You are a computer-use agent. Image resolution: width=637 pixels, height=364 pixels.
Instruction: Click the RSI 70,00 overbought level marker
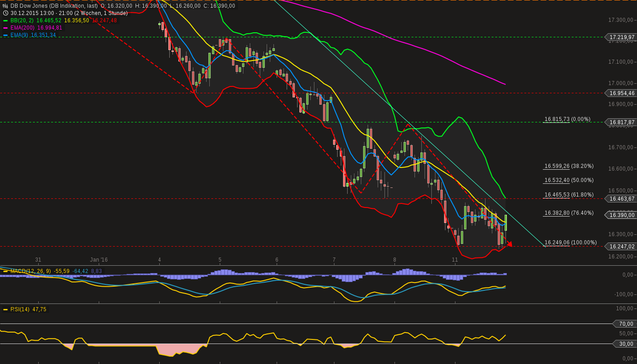[x=624, y=324]
